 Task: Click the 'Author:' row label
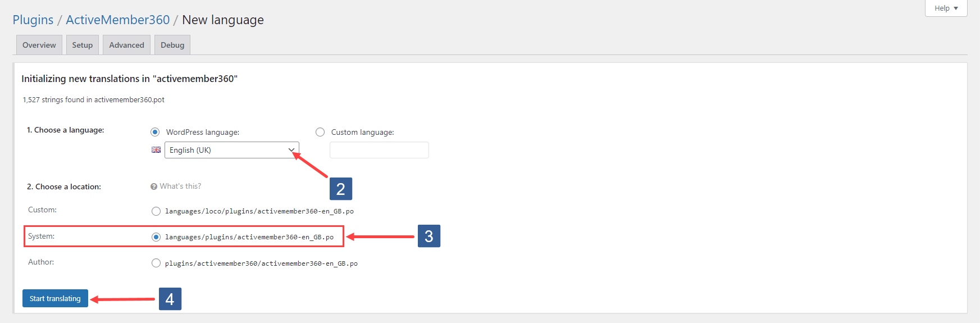pyautogui.click(x=41, y=262)
